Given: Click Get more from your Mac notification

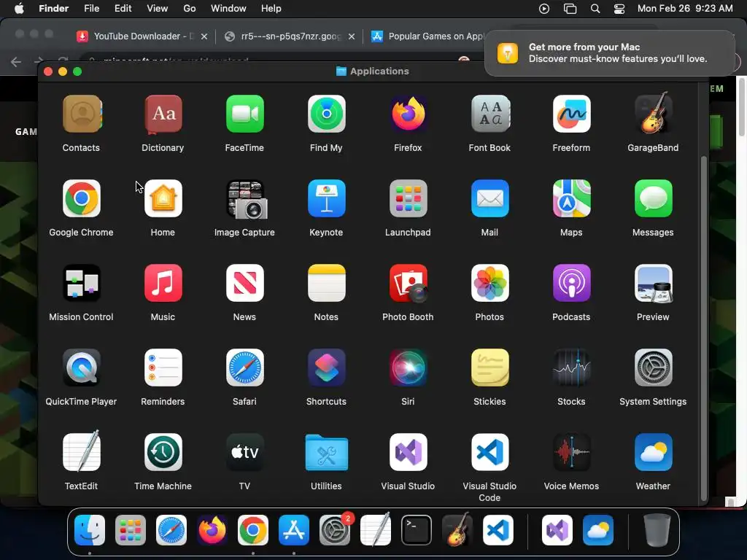Looking at the screenshot, I should 610,52.
